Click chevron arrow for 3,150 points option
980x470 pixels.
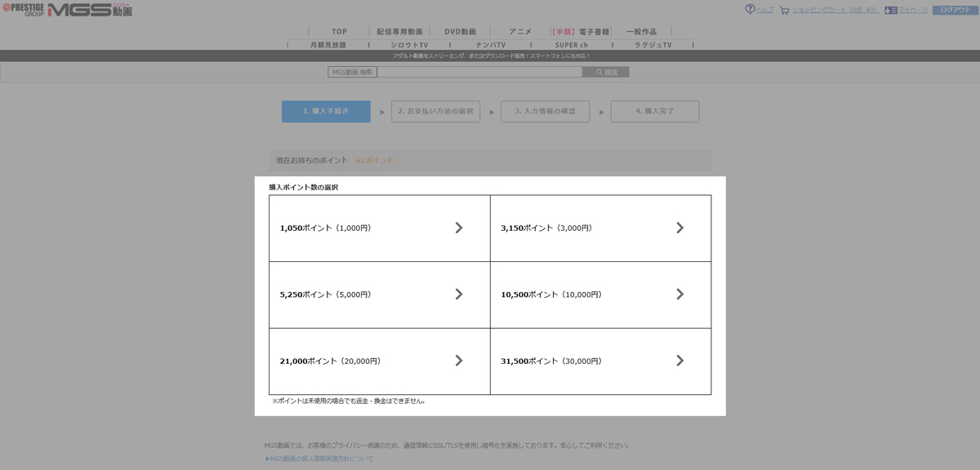679,228
